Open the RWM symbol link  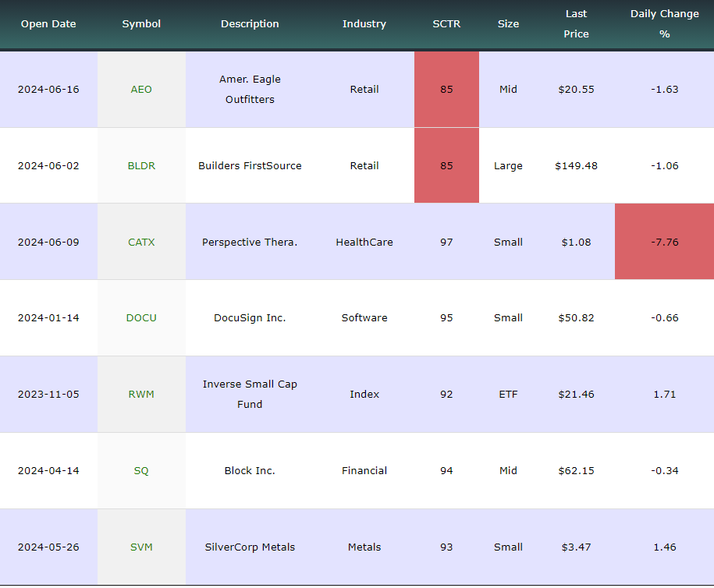[x=141, y=394]
